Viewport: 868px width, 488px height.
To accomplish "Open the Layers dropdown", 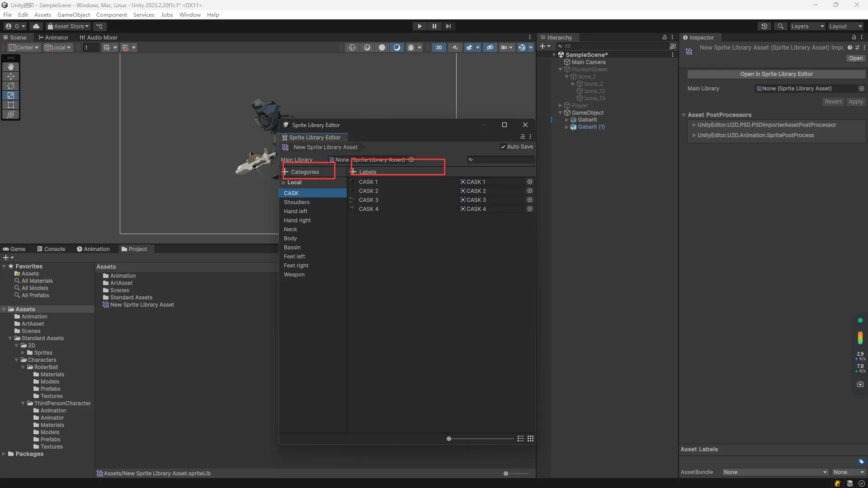I will click(x=807, y=26).
